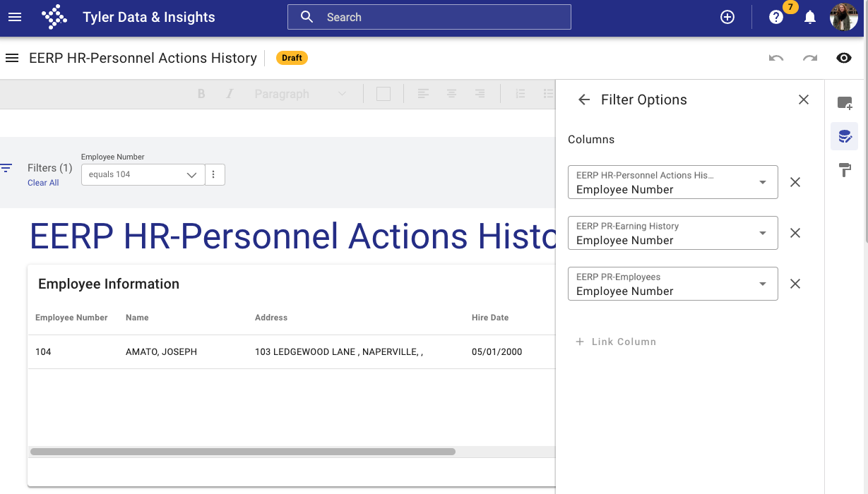
Task: Remove the PR-Earning History linked column
Action: pos(795,233)
